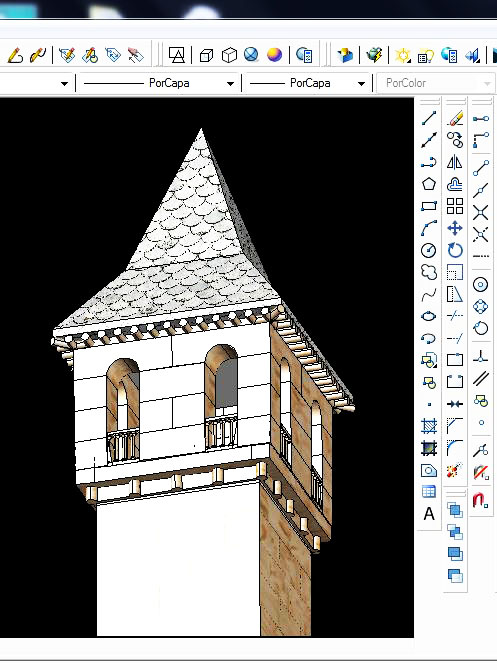Select the Arc tool

pos(429,228)
